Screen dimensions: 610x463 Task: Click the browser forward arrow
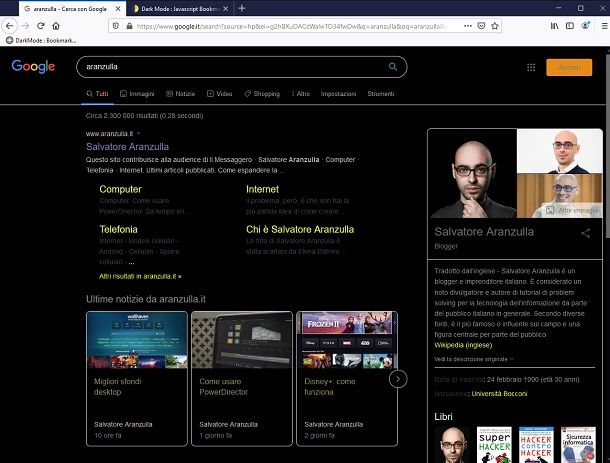click(25, 26)
